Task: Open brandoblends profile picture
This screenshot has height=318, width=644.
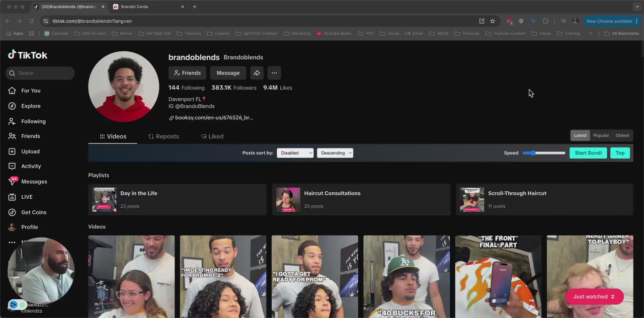Action: coord(124,87)
